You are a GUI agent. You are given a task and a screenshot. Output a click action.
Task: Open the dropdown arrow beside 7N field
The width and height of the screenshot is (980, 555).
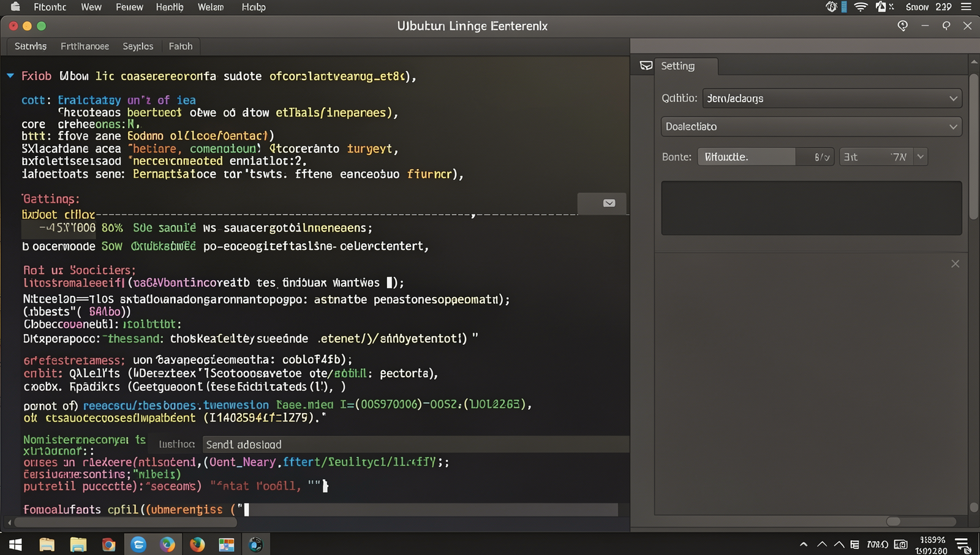[x=920, y=157]
